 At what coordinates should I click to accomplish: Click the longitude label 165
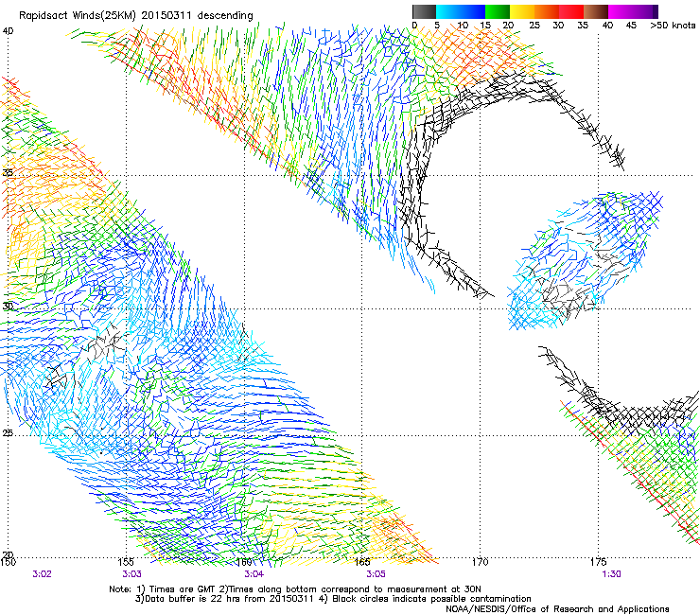click(362, 562)
